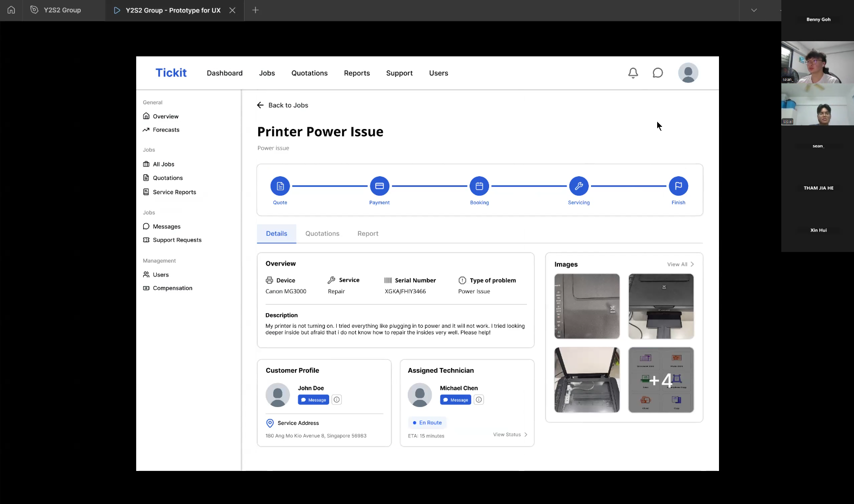The width and height of the screenshot is (854, 504).
Task: Click info icon next to John Doe
Action: point(337,400)
